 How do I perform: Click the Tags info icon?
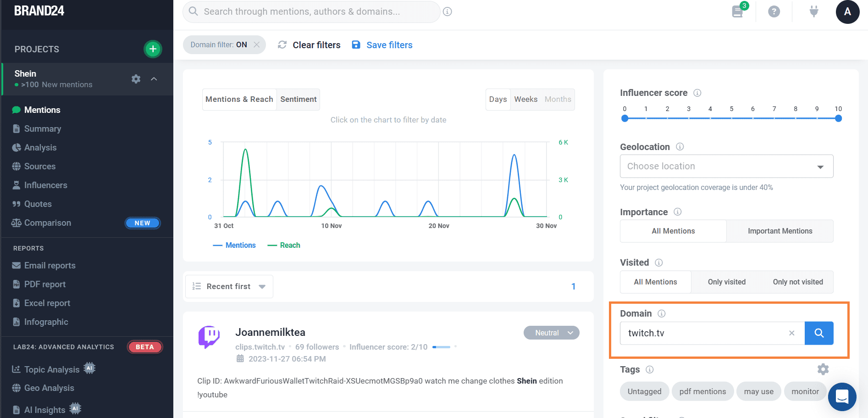[x=650, y=369]
